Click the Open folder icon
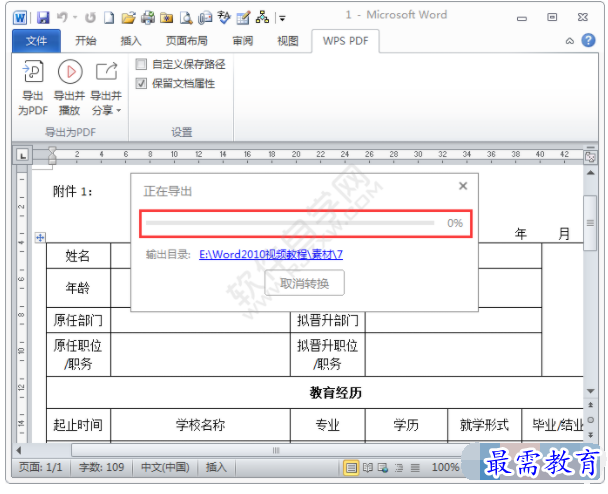The width and height of the screenshot is (608, 494). click(x=128, y=17)
